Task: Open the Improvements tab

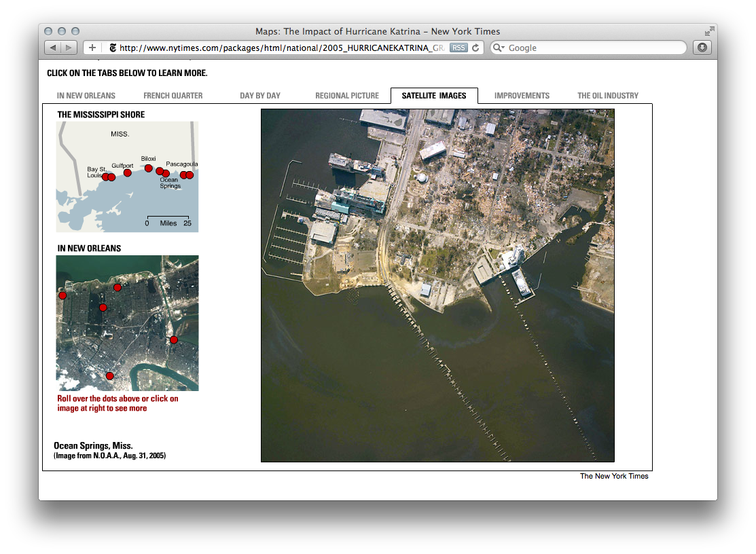Action: point(522,96)
